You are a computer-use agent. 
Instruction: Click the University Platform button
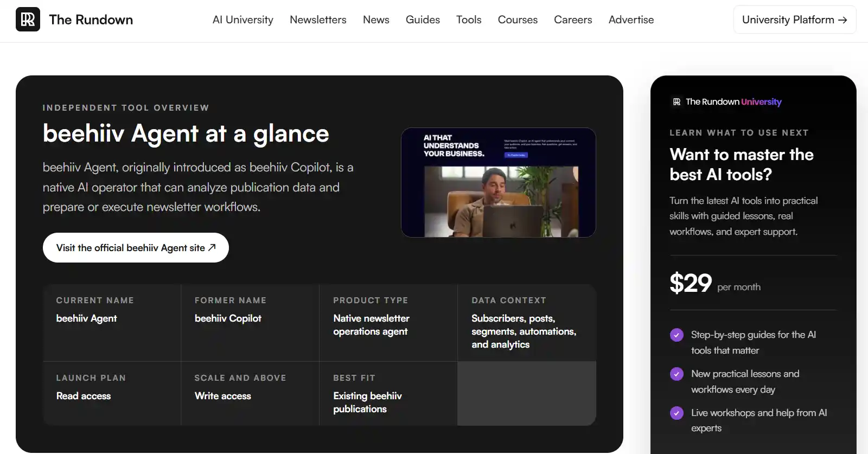(x=795, y=20)
